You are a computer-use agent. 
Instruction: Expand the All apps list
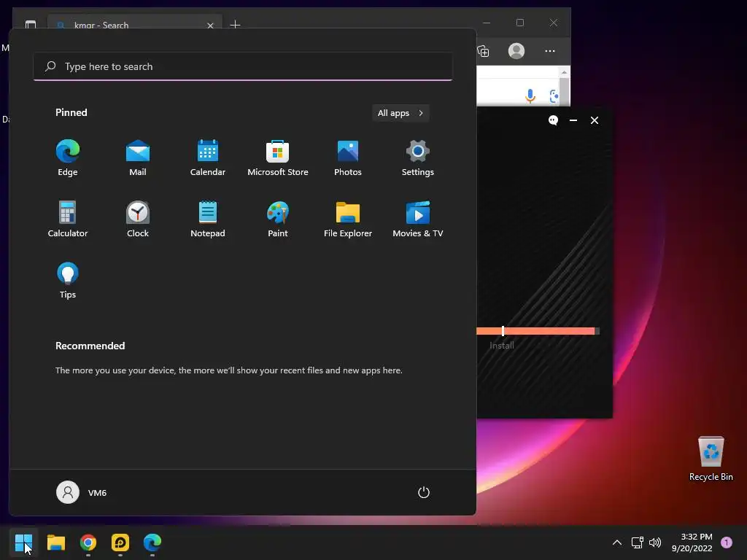tap(400, 113)
